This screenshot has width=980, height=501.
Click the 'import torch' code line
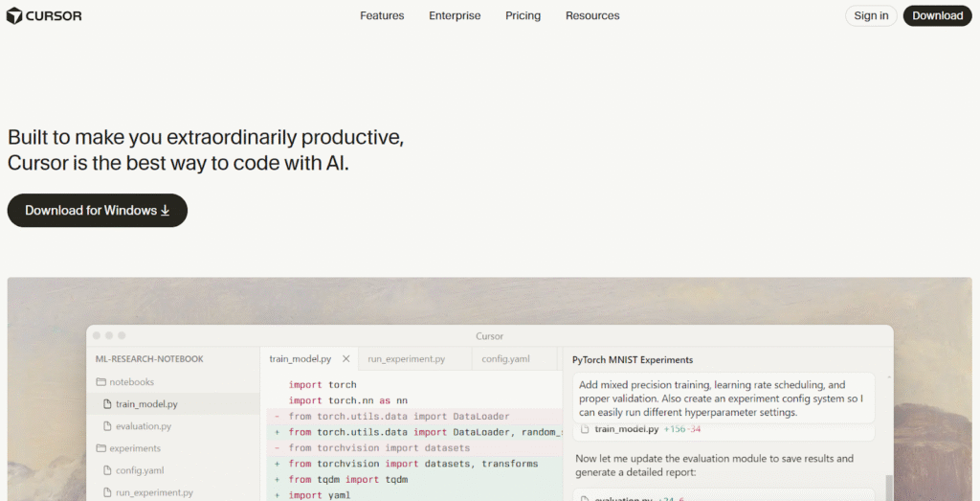coord(323,385)
